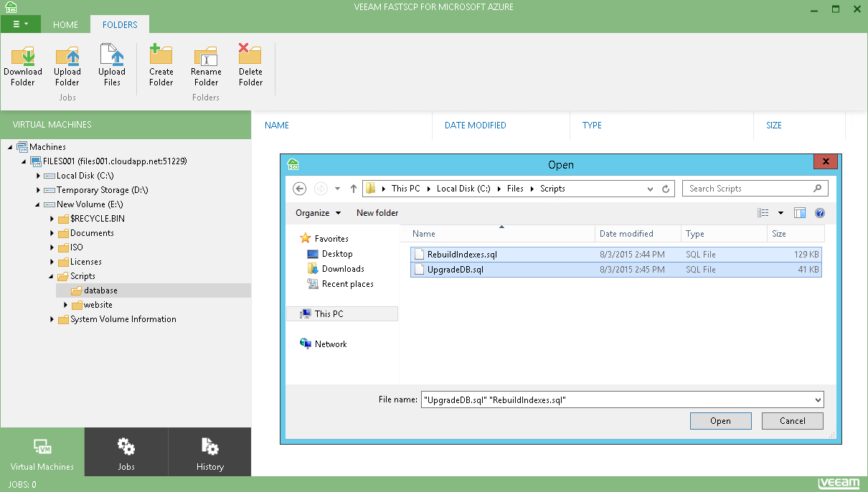Screen dimensions: 868x492
Task: Click the Delete Folder icon
Action: [x=250, y=57]
